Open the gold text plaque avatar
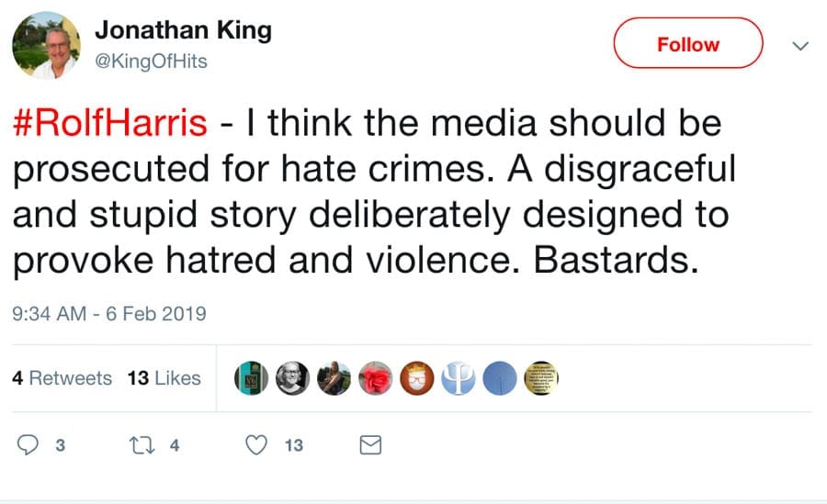827x504 pixels. (541, 378)
